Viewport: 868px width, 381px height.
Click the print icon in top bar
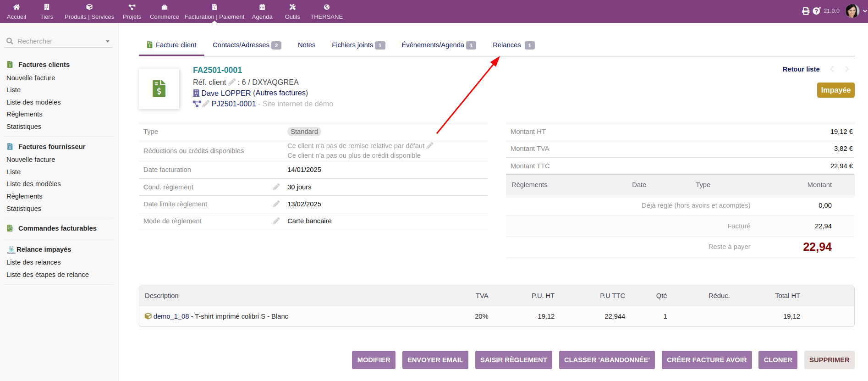(805, 11)
